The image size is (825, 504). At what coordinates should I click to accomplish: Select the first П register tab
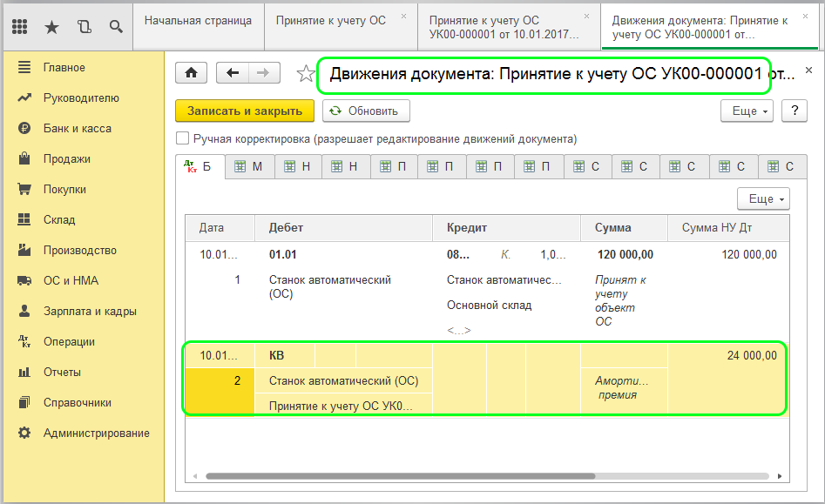point(394,166)
